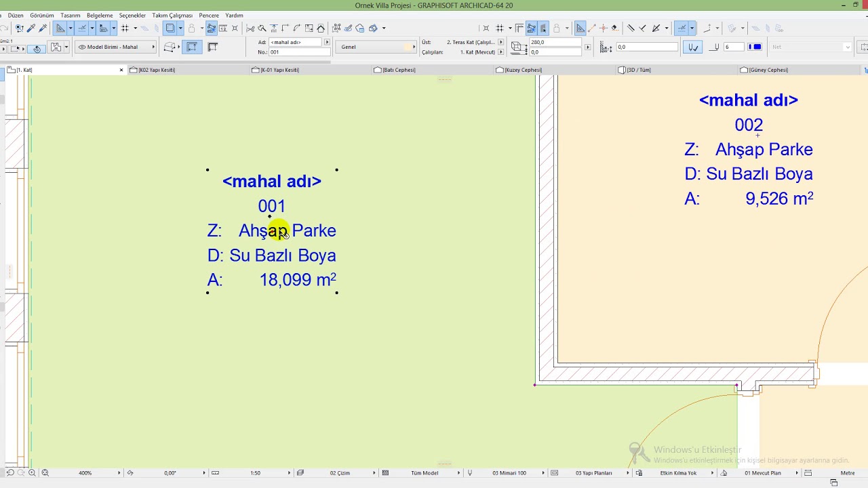Click the zone height and elevation icon

[x=519, y=47]
